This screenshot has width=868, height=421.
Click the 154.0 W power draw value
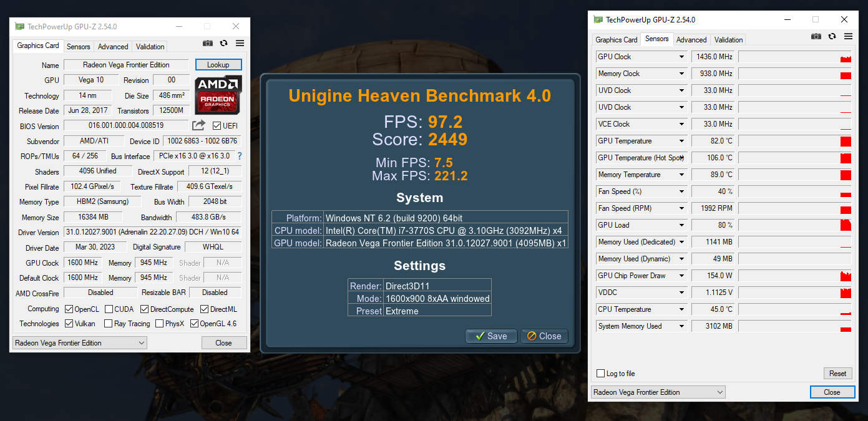[x=713, y=276]
